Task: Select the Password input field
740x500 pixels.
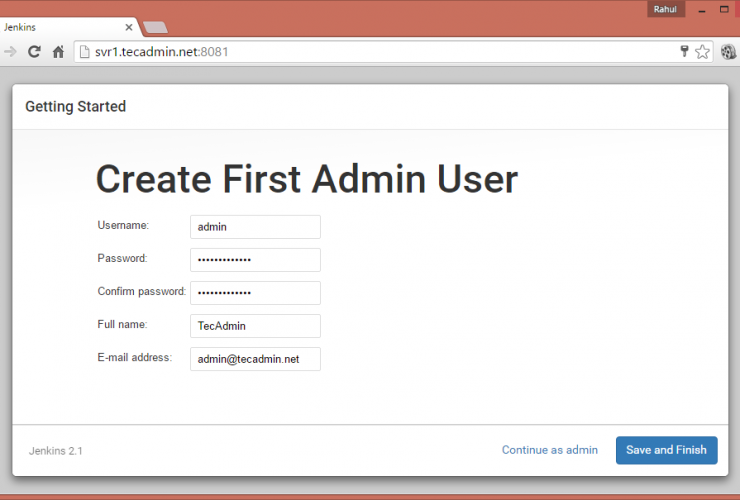Action: [x=255, y=260]
